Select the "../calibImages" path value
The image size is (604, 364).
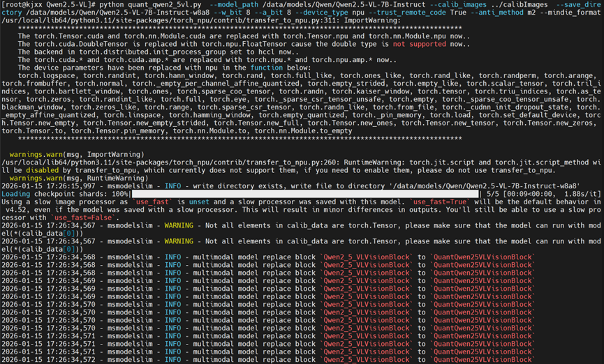coord(520,5)
